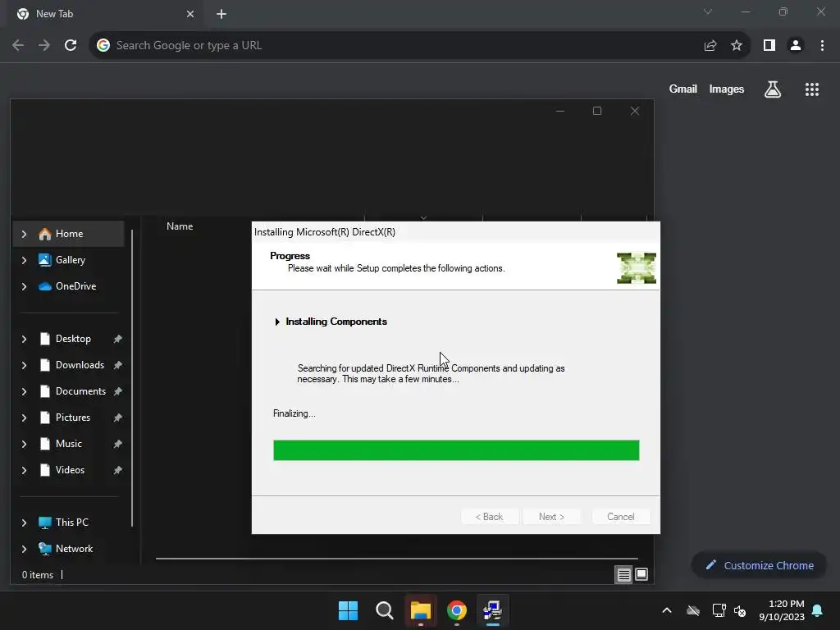Expand the Documents tree node chevron
840x630 pixels.
click(x=24, y=391)
